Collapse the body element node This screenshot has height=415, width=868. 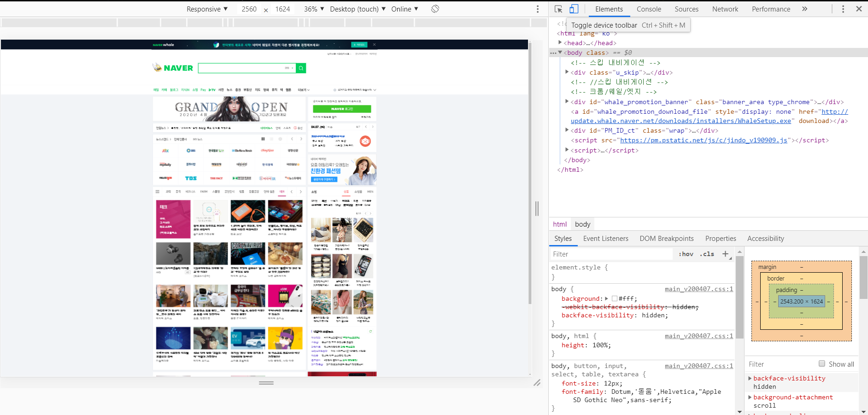tap(560, 53)
